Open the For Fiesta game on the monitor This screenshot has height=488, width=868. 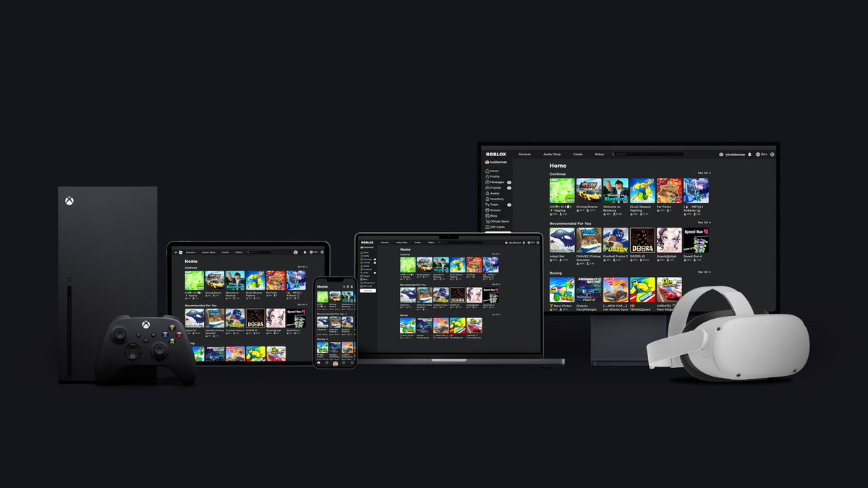(x=669, y=191)
